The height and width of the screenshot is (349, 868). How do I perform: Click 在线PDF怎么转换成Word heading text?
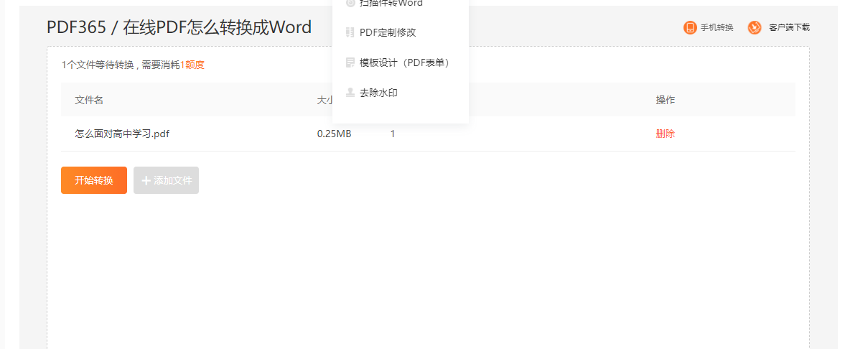218,27
